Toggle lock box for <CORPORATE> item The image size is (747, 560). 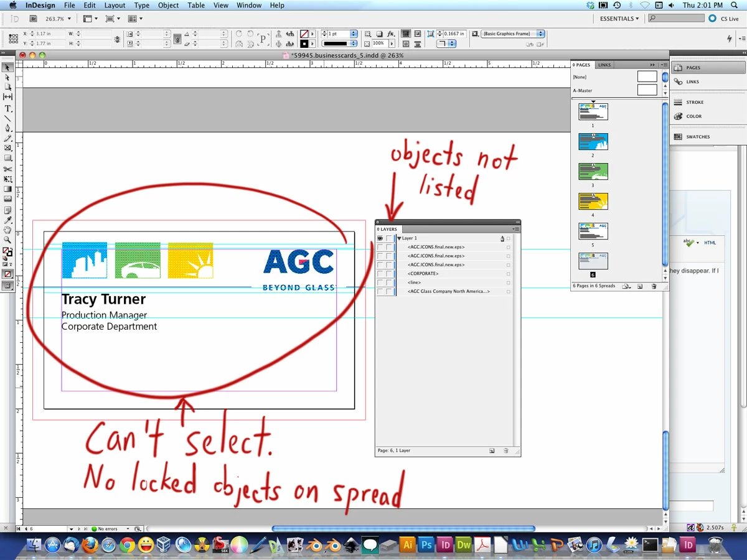pos(389,274)
